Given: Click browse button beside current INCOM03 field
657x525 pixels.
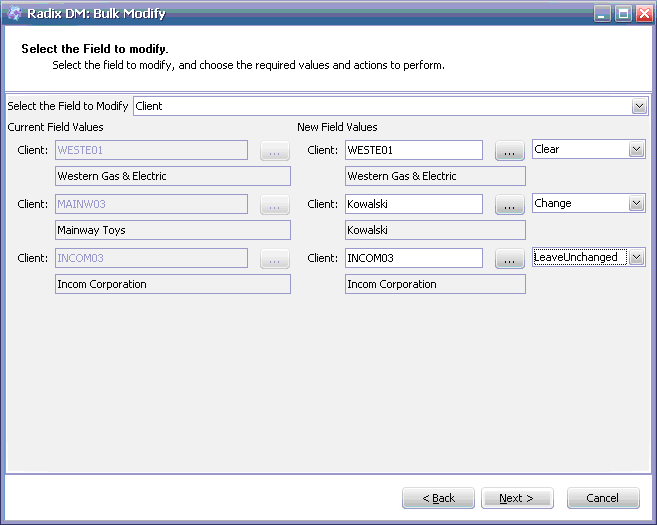Looking at the screenshot, I should (275, 259).
